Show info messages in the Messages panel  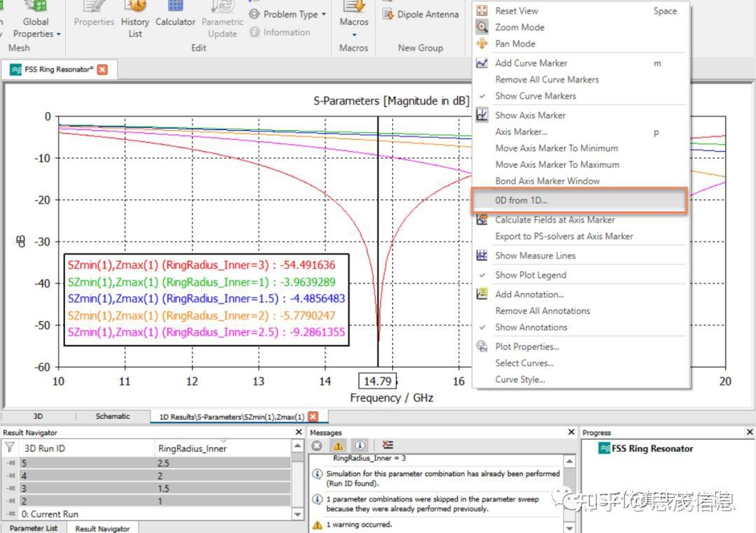(361, 445)
